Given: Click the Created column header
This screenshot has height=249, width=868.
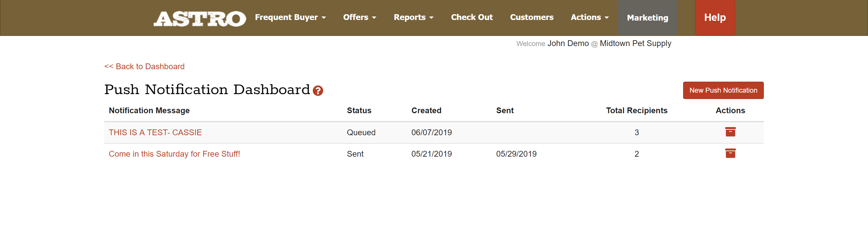Looking at the screenshot, I should coord(426,110).
